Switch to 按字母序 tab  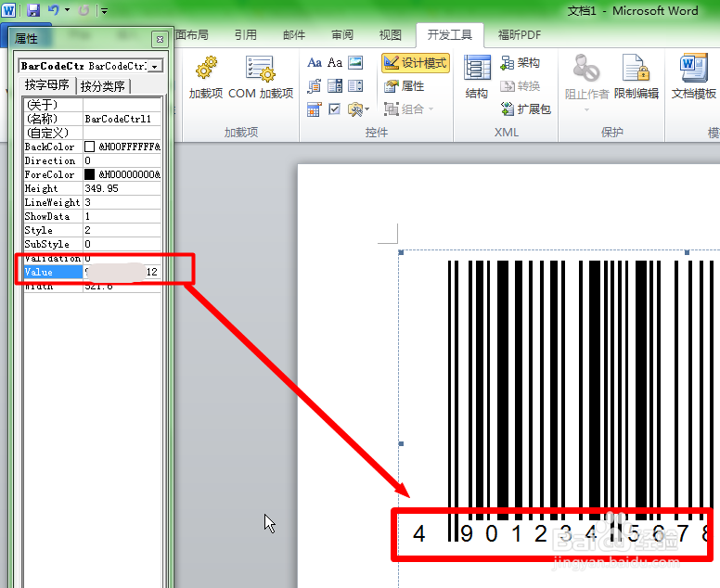click(46, 85)
